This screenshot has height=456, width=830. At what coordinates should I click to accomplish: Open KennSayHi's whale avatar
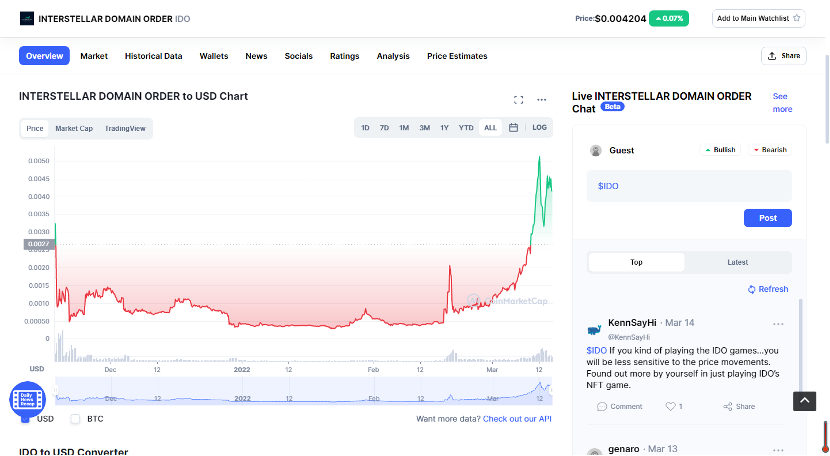tap(594, 330)
